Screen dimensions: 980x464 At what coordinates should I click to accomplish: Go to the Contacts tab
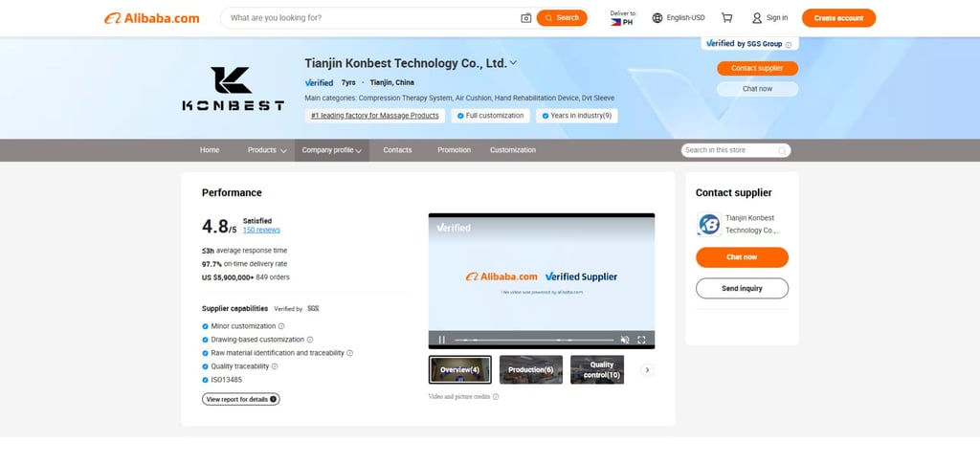[x=397, y=150]
